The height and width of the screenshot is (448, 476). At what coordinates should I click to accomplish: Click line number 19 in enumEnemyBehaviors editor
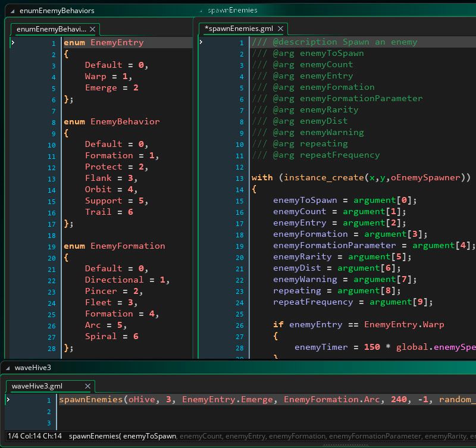tap(51, 246)
